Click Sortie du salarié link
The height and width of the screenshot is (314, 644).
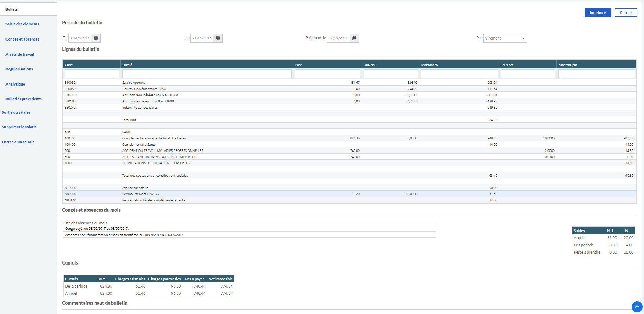click(16, 112)
